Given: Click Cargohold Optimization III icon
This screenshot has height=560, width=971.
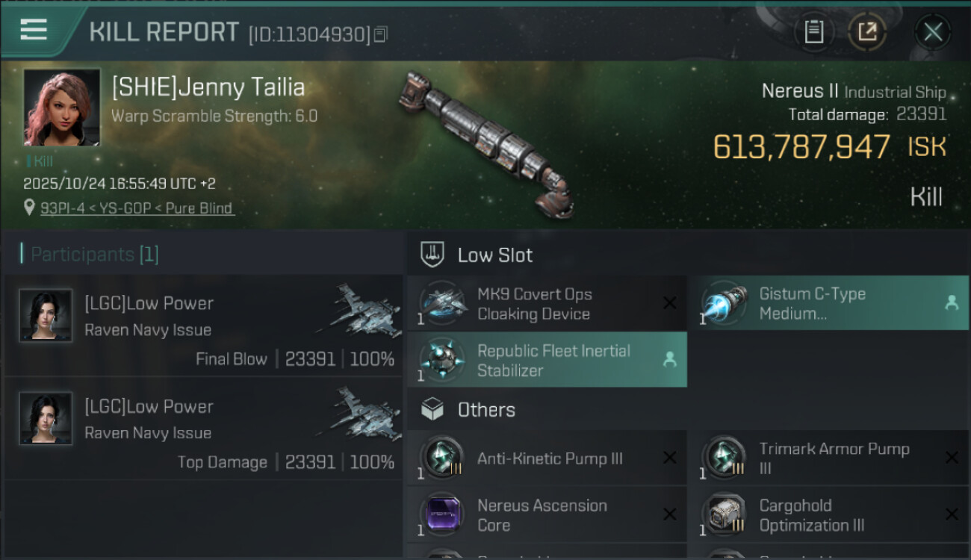Looking at the screenshot, I should [x=725, y=514].
